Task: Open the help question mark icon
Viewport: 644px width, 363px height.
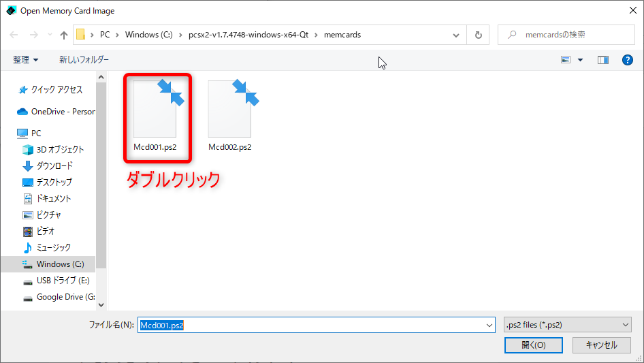Action: [x=627, y=60]
